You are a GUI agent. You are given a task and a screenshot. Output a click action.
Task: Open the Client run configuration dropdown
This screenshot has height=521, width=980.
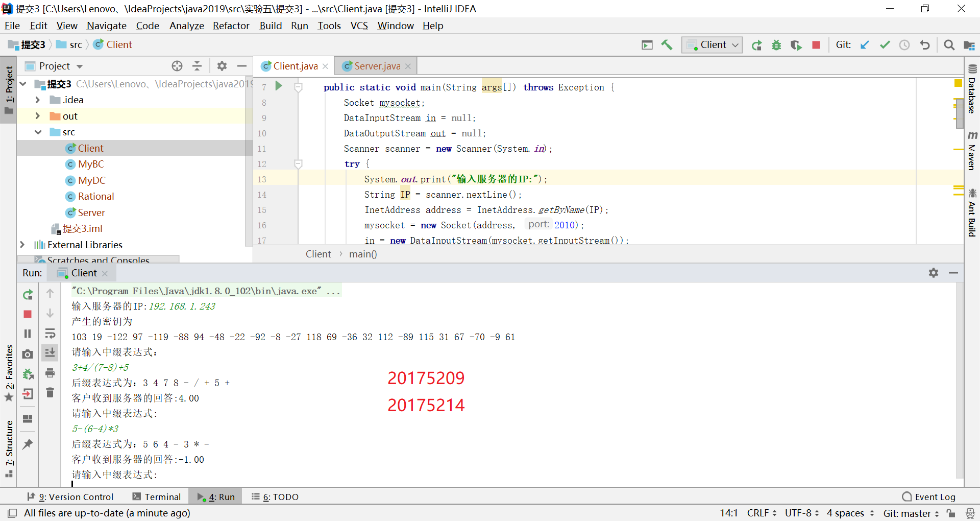click(x=712, y=45)
